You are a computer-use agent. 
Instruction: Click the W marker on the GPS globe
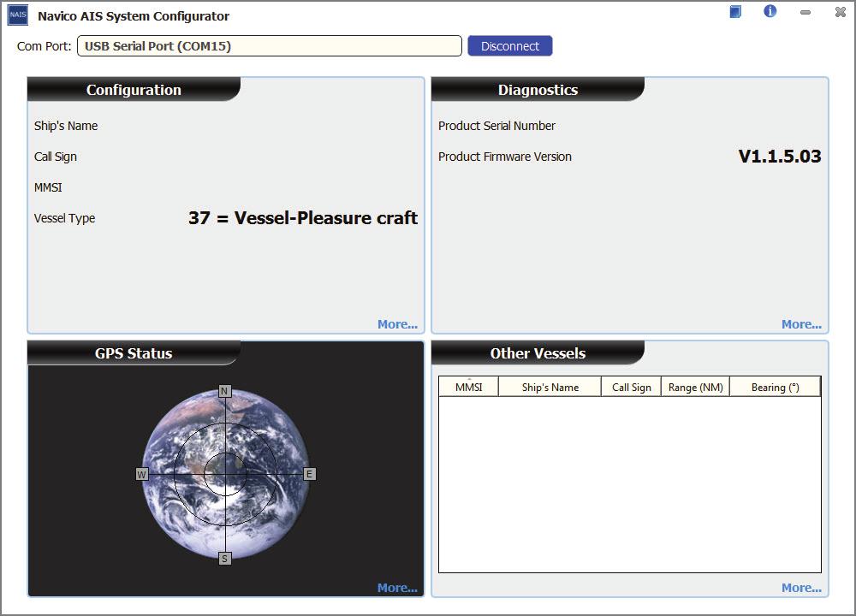(x=141, y=474)
